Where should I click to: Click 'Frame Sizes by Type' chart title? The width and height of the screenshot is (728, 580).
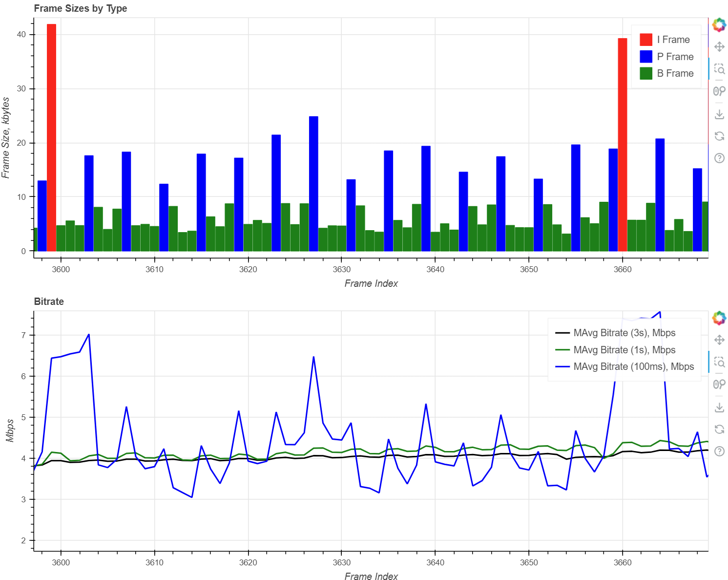click(81, 8)
